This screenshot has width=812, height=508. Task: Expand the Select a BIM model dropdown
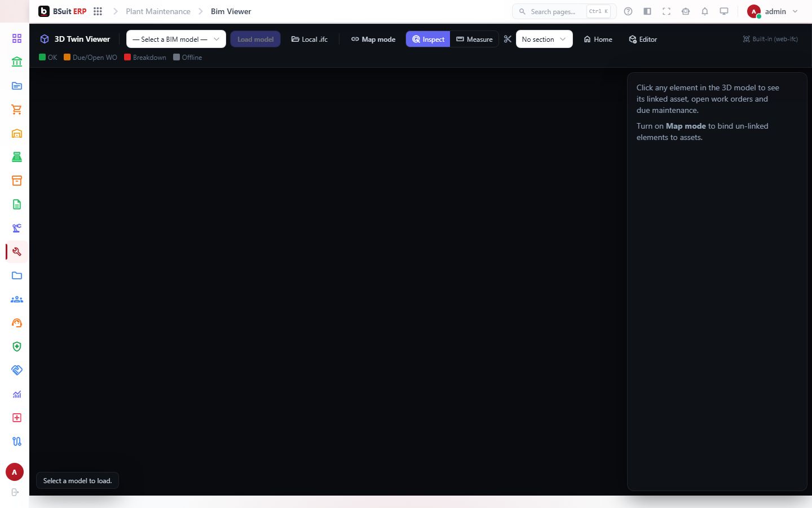(176, 39)
